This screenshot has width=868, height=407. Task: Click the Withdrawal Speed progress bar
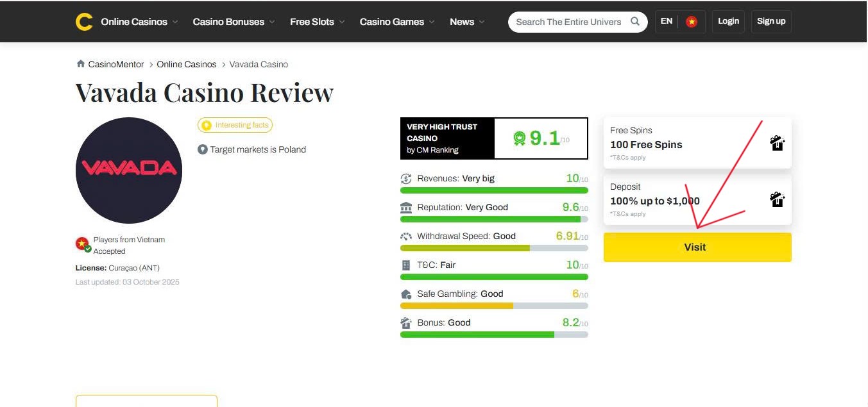click(x=494, y=248)
